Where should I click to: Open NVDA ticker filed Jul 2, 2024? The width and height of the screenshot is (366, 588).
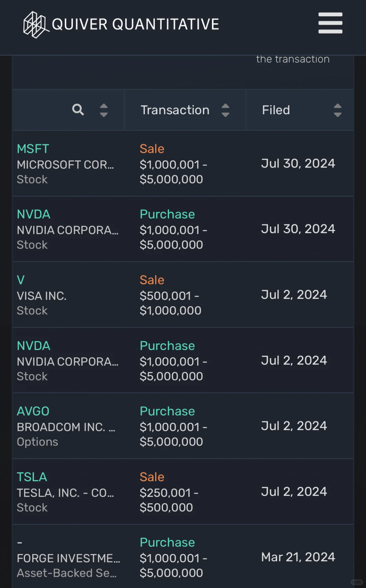click(x=34, y=346)
